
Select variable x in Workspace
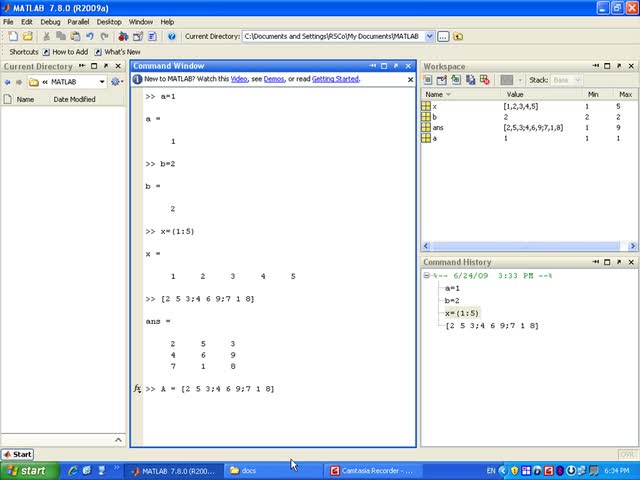(x=529, y=106)
